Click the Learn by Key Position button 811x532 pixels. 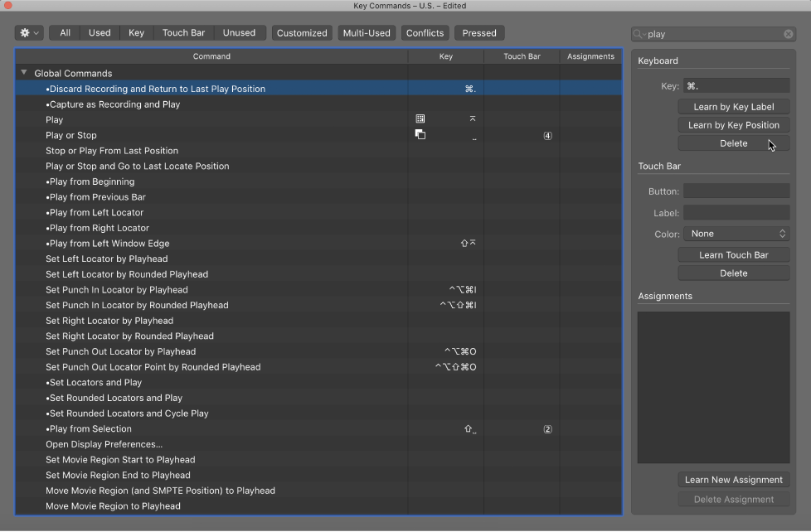point(733,124)
